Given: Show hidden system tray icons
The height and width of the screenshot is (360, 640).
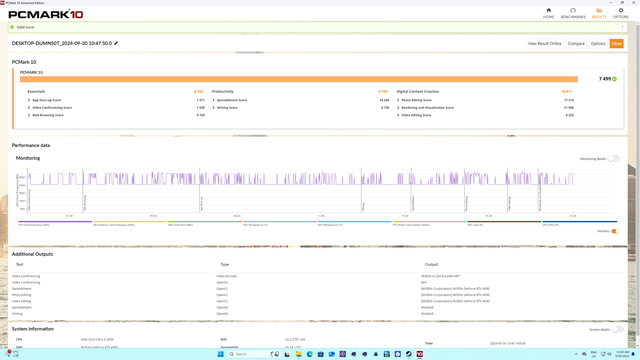Looking at the screenshot, I should 576,354.
